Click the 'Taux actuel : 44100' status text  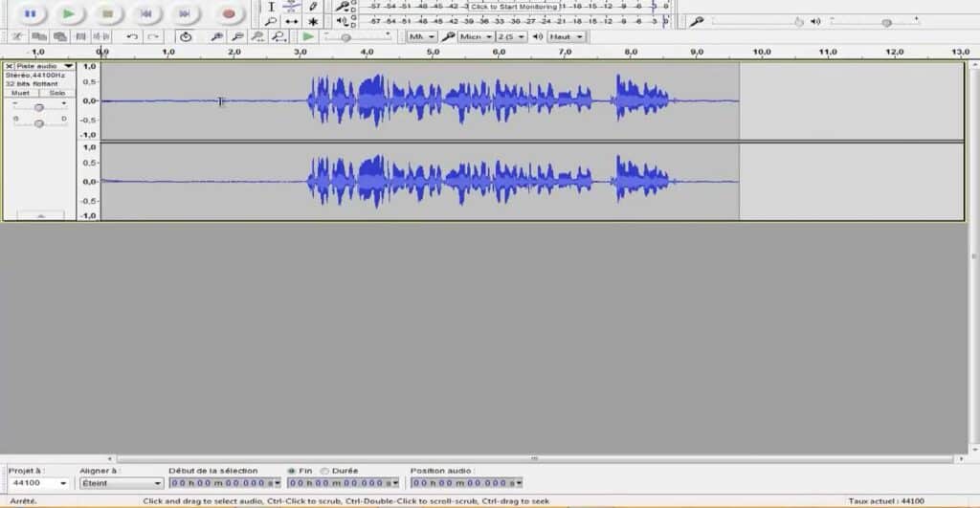click(x=885, y=500)
